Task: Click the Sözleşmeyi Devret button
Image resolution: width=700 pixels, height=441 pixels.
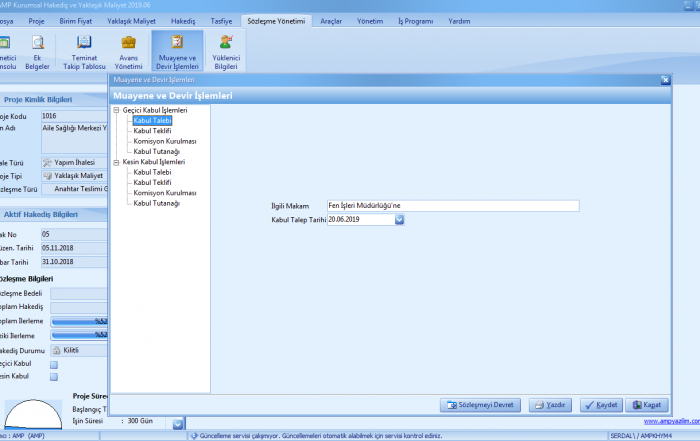Action: [481, 405]
